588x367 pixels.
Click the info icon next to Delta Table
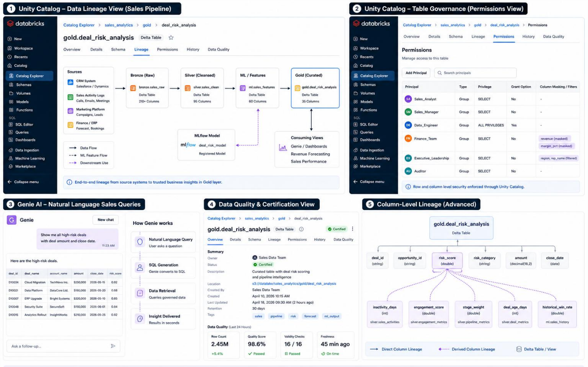click(301, 229)
